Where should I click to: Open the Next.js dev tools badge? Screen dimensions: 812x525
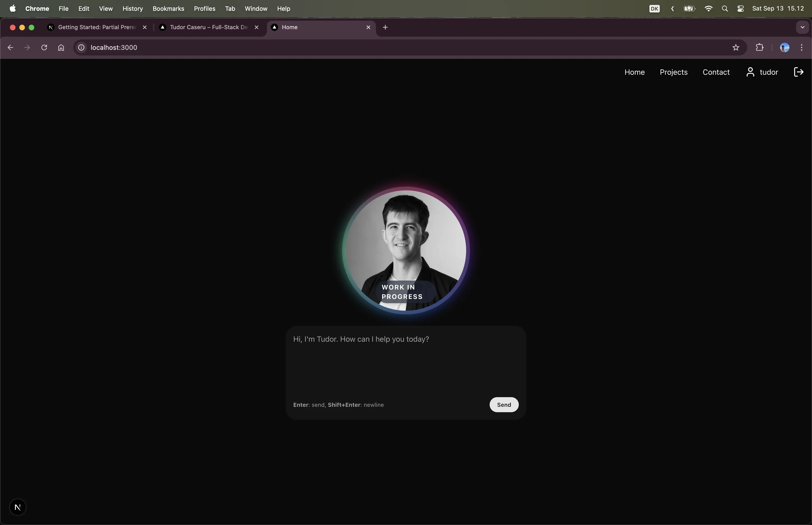(x=18, y=507)
